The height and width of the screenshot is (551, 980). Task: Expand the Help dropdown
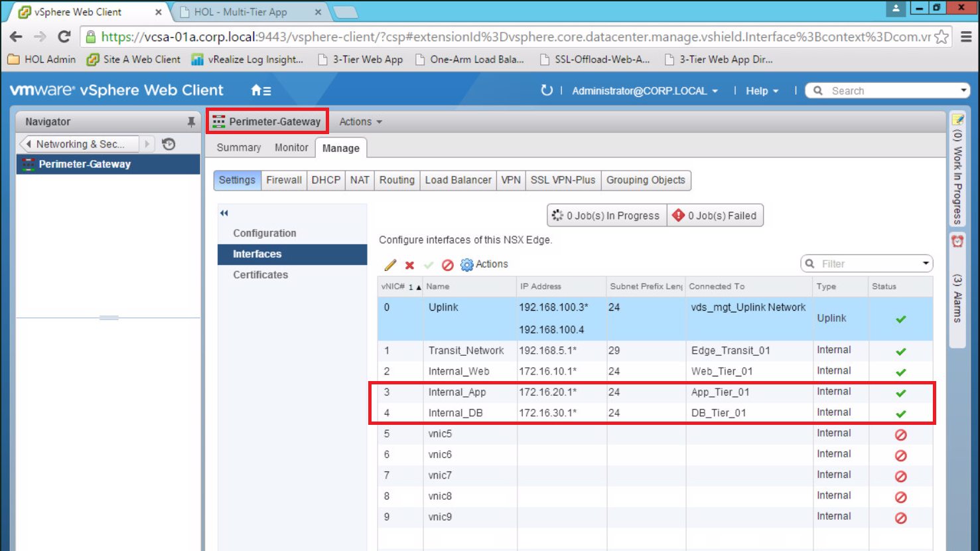(x=762, y=91)
